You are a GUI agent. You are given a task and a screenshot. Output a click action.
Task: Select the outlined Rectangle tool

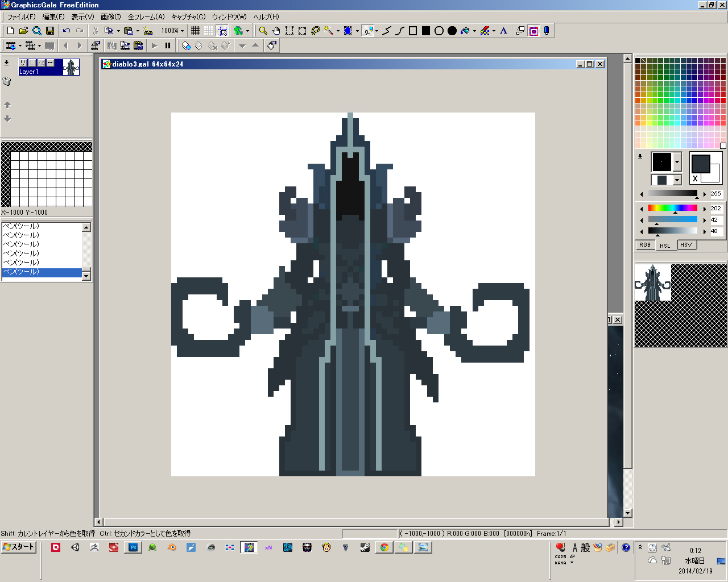413,31
